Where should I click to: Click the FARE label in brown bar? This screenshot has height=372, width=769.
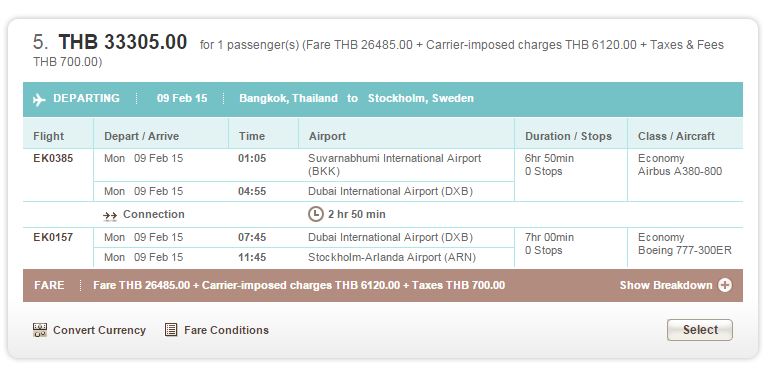(x=49, y=285)
